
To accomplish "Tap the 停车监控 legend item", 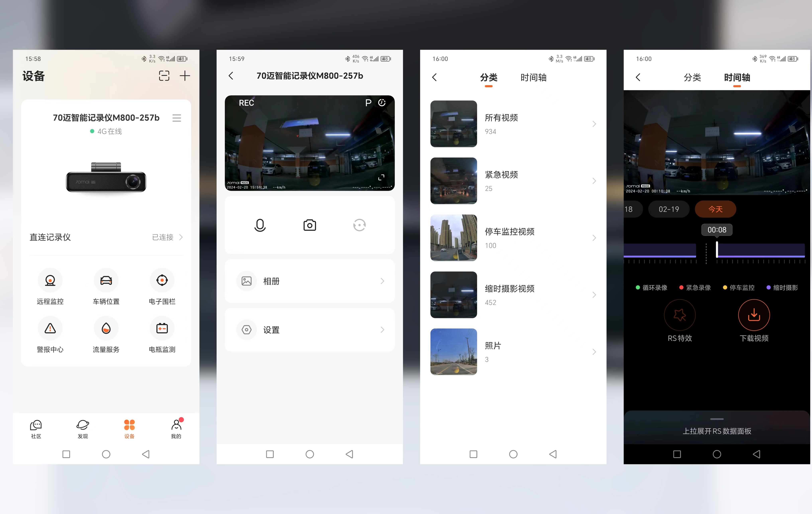I will coord(739,288).
